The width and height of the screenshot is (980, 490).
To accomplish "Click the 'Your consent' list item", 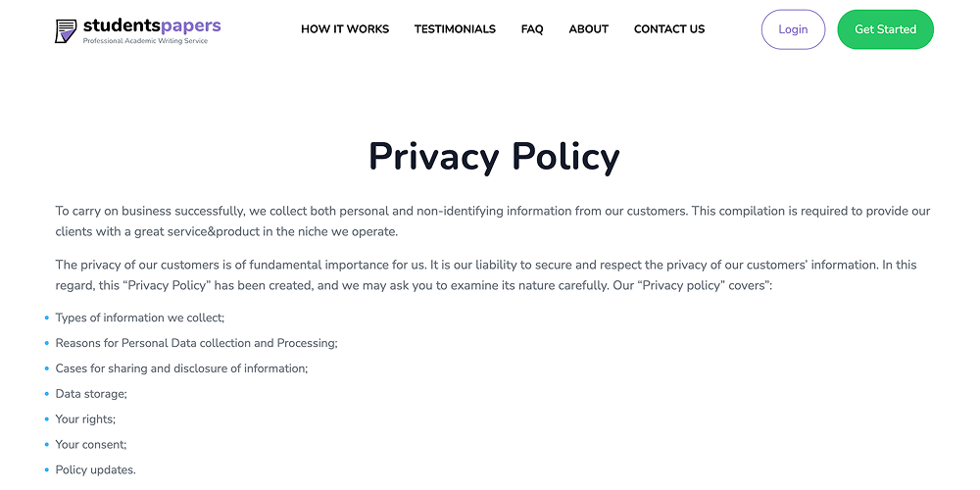I will (x=91, y=445).
